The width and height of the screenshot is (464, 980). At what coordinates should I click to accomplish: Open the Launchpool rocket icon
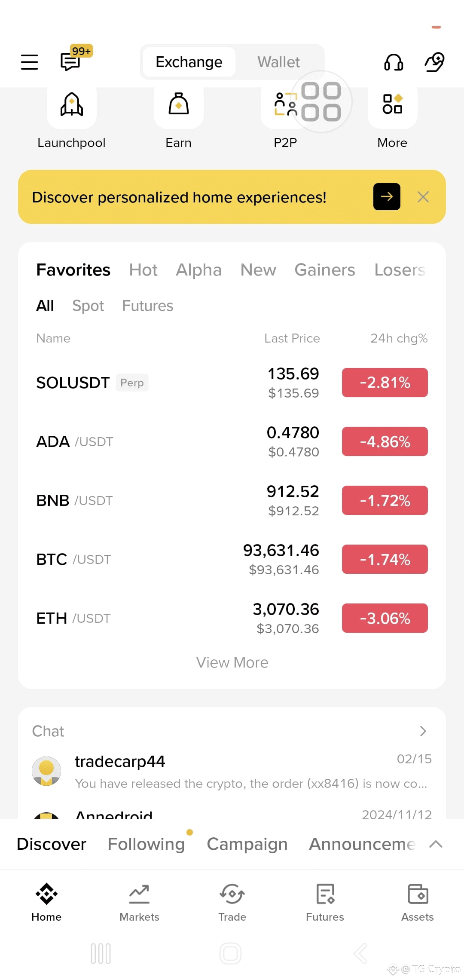coord(72,105)
